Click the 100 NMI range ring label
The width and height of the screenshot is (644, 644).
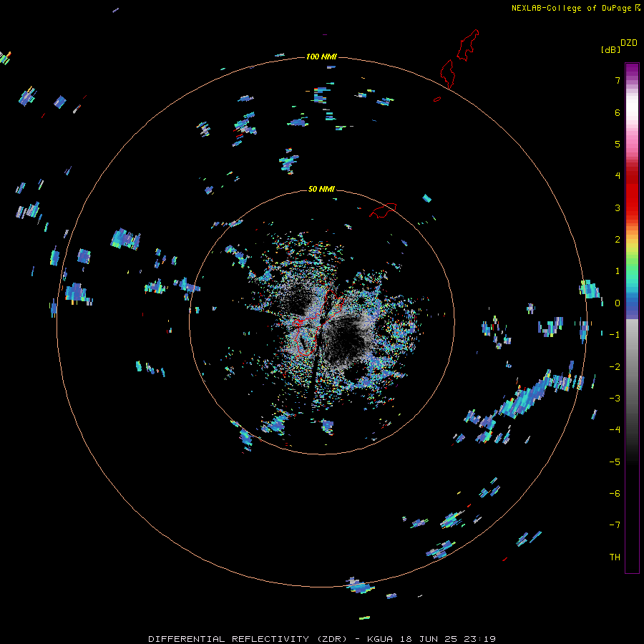[x=321, y=57]
